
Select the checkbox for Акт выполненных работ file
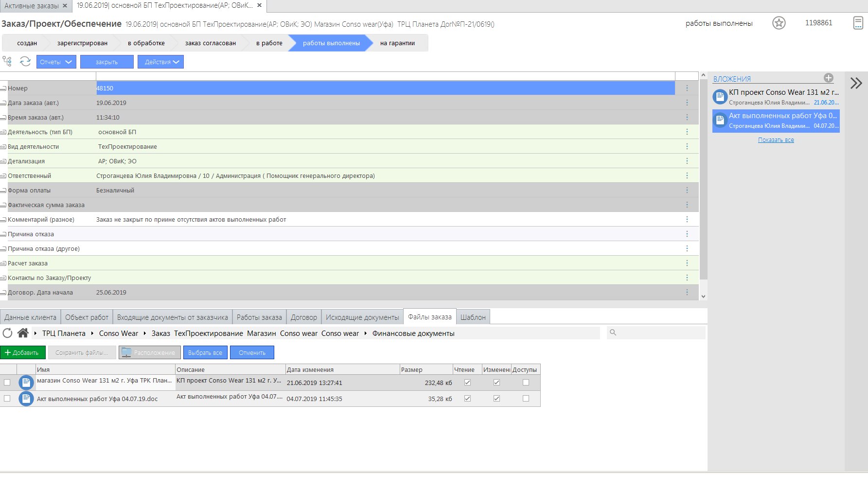[7, 399]
